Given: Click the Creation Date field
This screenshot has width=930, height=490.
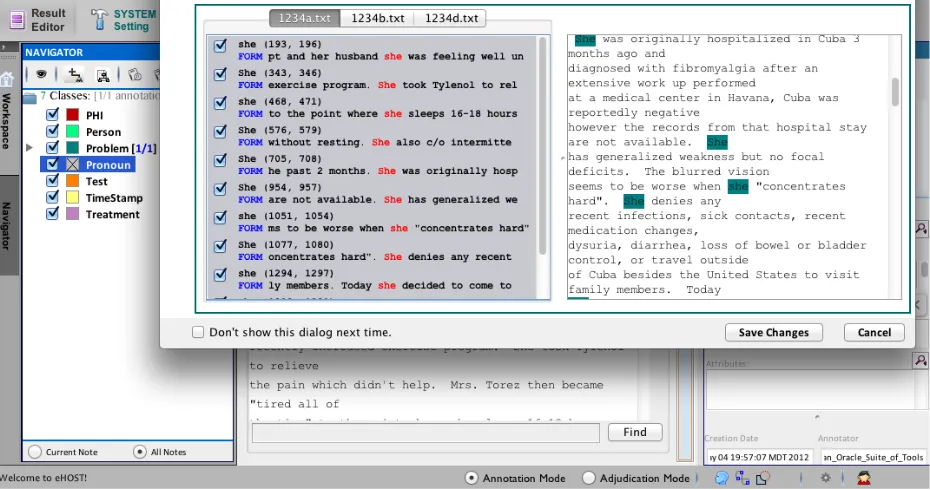Looking at the screenshot, I should [x=759, y=457].
